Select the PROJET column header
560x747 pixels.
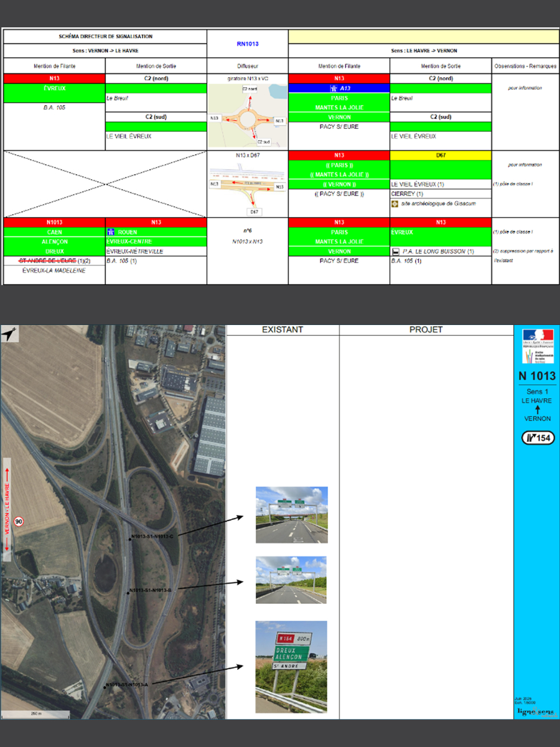[x=426, y=329]
